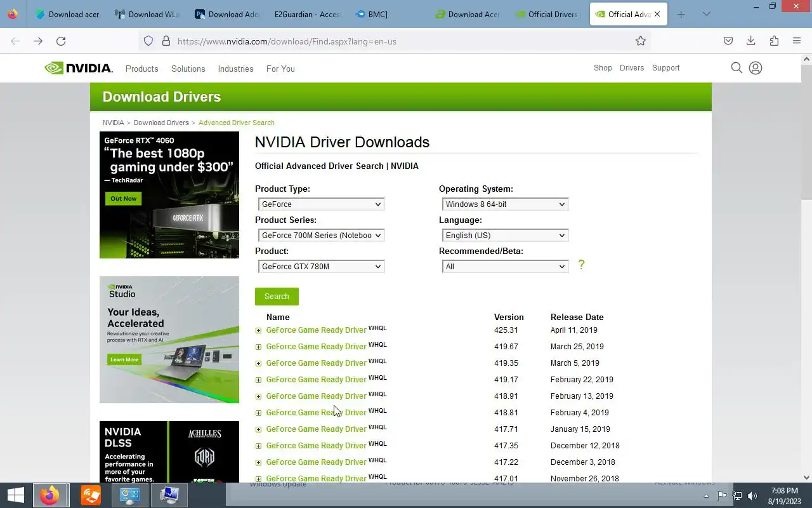The height and width of the screenshot is (508, 812).
Task: Open the Pocket save icon
Action: point(728,41)
